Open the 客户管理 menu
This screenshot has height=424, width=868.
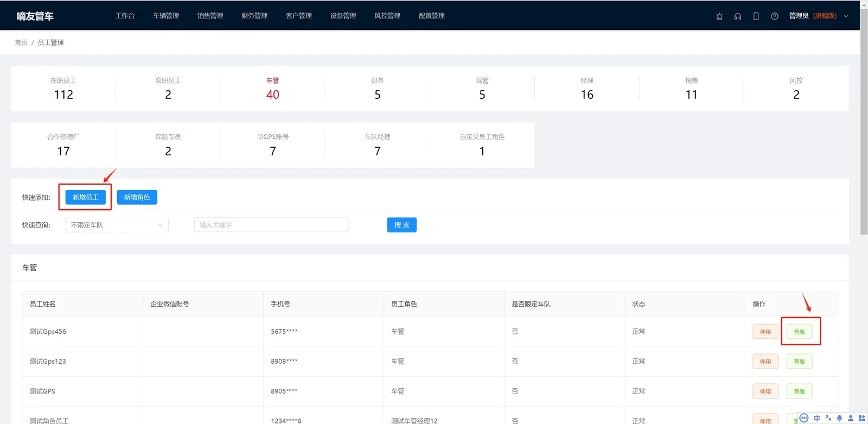[299, 16]
